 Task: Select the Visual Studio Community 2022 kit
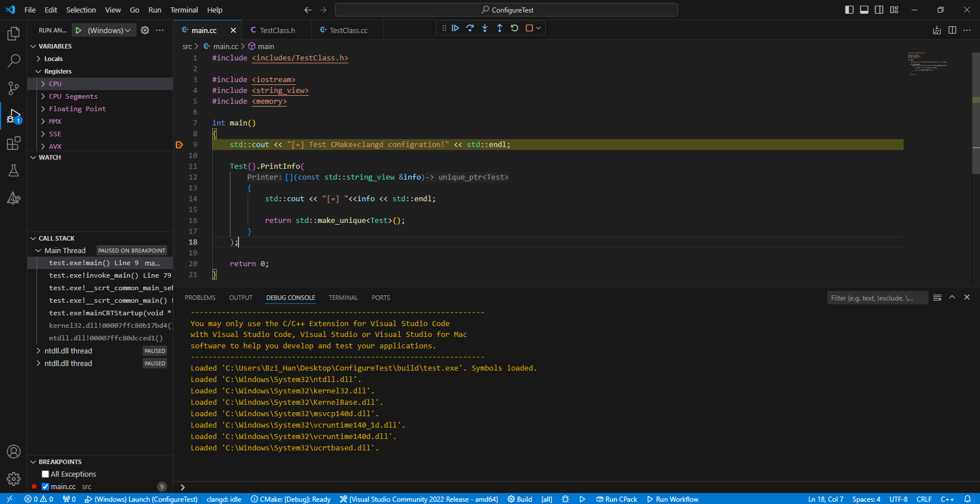(x=419, y=499)
